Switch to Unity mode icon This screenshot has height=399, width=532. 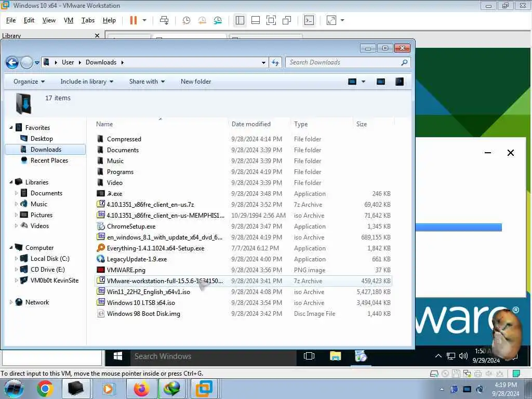pos(287,20)
